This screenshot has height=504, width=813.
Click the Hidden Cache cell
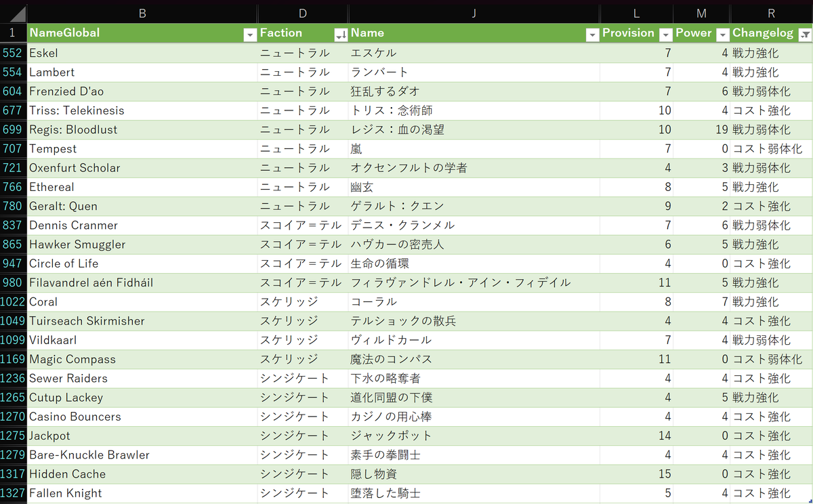(x=142, y=474)
